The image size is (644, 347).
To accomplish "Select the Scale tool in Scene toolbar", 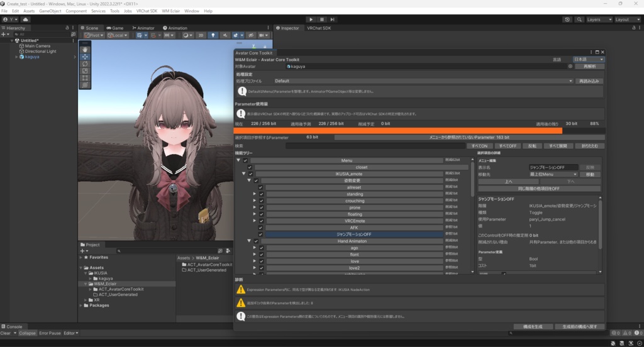I will [x=85, y=70].
